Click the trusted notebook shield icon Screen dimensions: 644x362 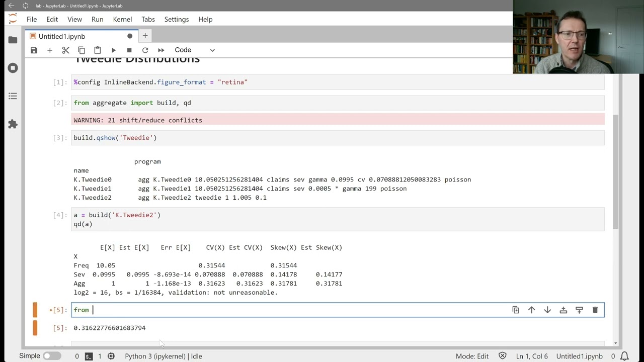point(502,356)
